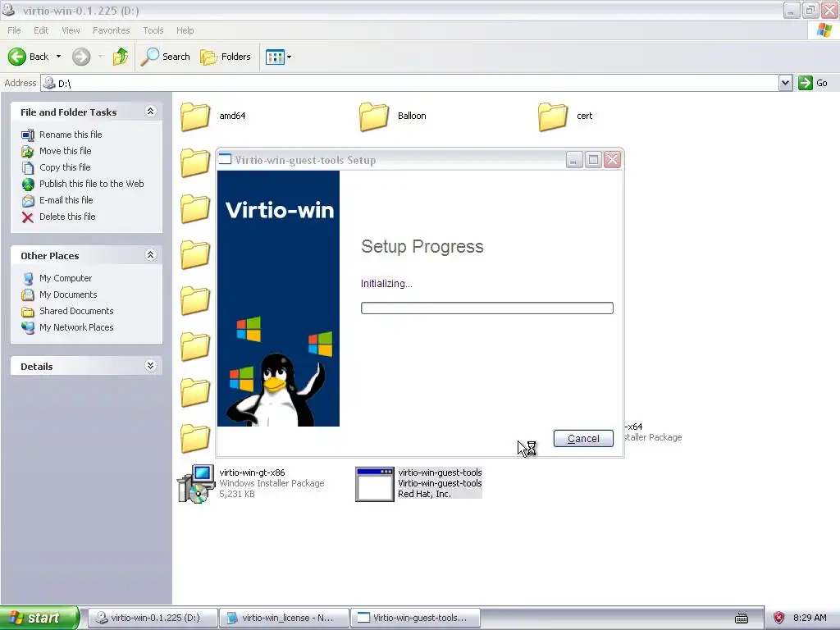Switch to Virtio-win-guest-tools taskbar item
This screenshot has height=630, width=840.
(415, 618)
